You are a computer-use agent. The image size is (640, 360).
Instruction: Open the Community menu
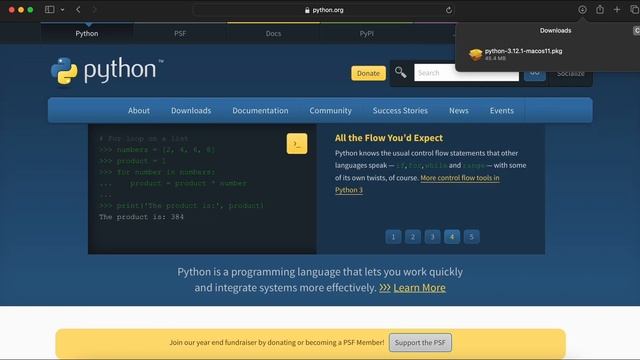tap(331, 111)
